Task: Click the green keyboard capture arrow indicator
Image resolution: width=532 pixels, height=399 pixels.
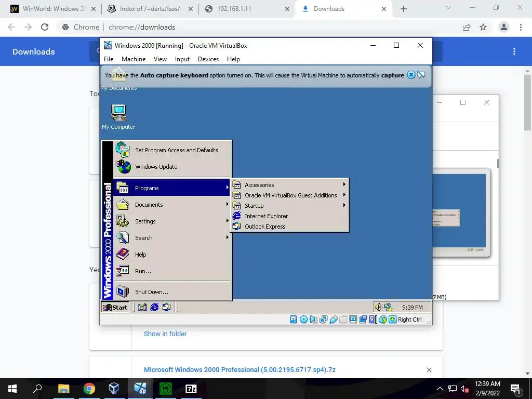Action: pyautogui.click(x=393, y=320)
